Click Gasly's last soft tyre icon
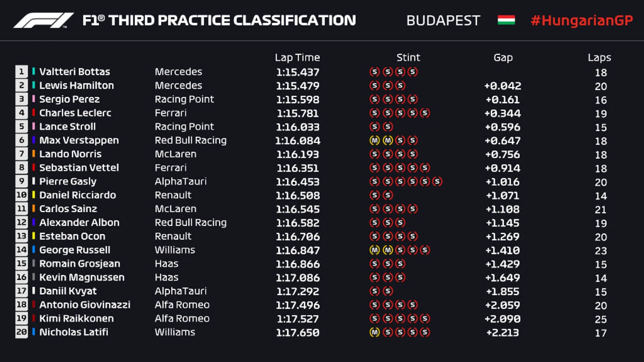 click(x=437, y=182)
